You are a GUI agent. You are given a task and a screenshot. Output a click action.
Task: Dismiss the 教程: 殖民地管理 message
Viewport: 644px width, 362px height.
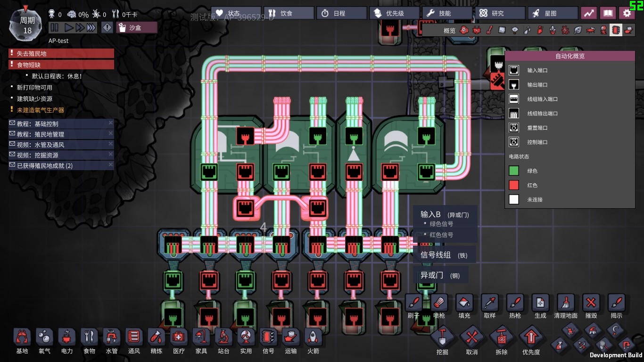(x=111, y=133)
